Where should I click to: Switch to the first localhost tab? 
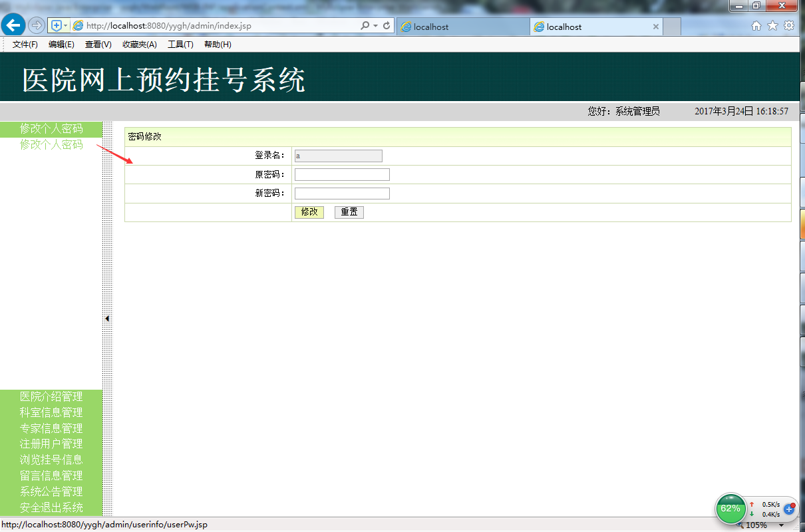click(463, 27)
